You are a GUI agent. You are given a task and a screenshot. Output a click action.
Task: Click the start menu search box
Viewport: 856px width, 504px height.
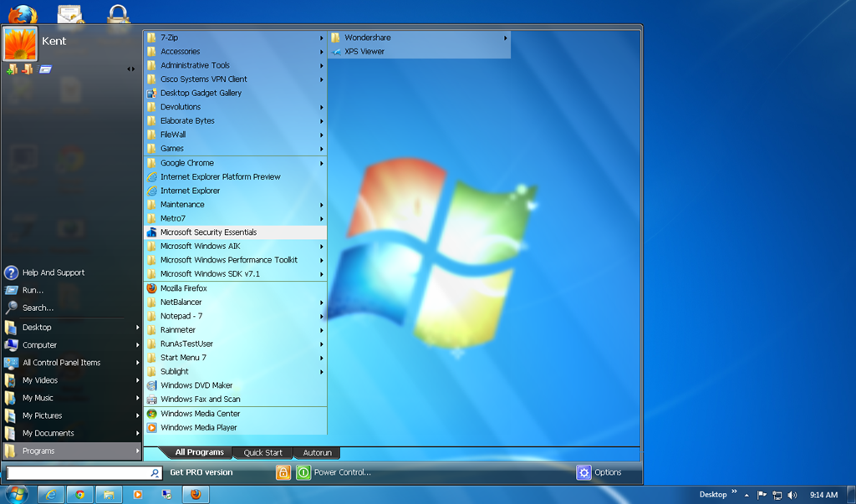[84, 472]
